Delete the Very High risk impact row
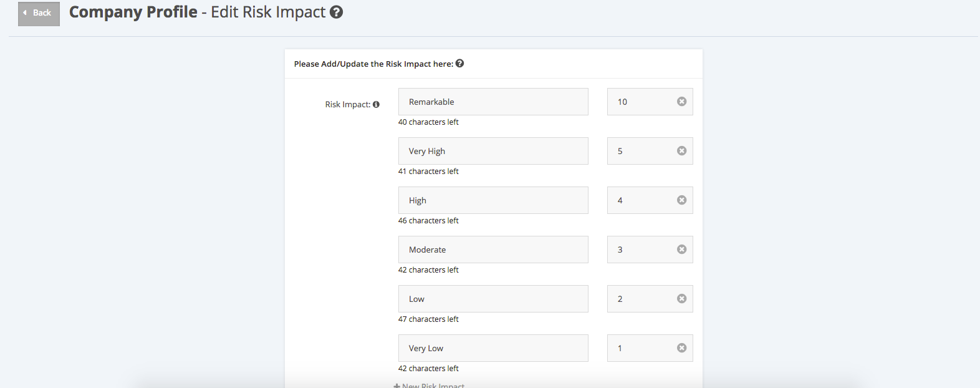 [681, 151]
